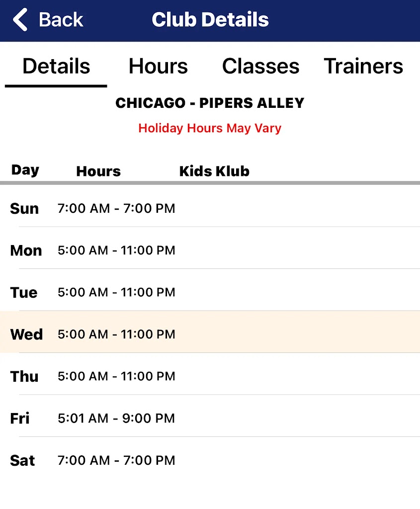420x509 pixels.
Task: Select the Monday hours row
Action: tap(210, 250)
